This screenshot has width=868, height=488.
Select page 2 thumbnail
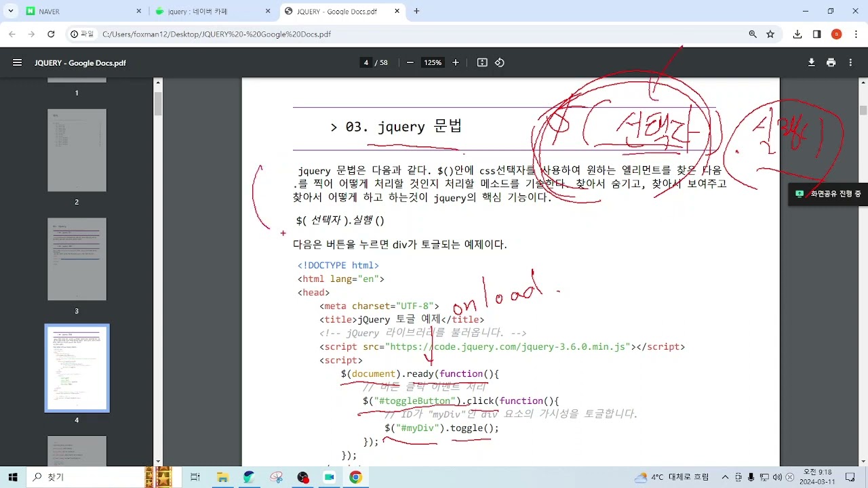(77, 150)
